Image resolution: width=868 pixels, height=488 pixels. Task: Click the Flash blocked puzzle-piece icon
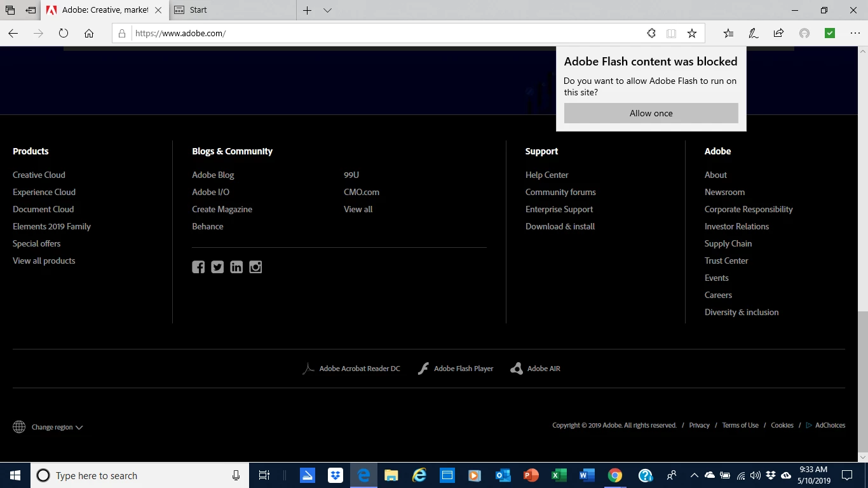point(651,33)
